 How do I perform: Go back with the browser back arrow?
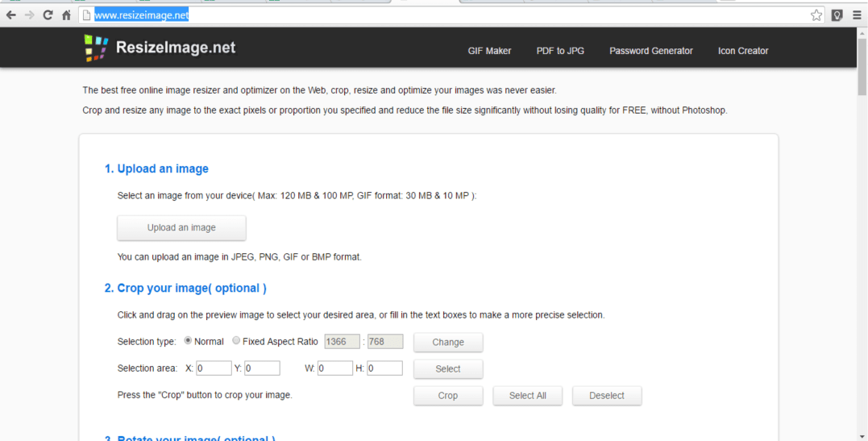coord(11,15)
